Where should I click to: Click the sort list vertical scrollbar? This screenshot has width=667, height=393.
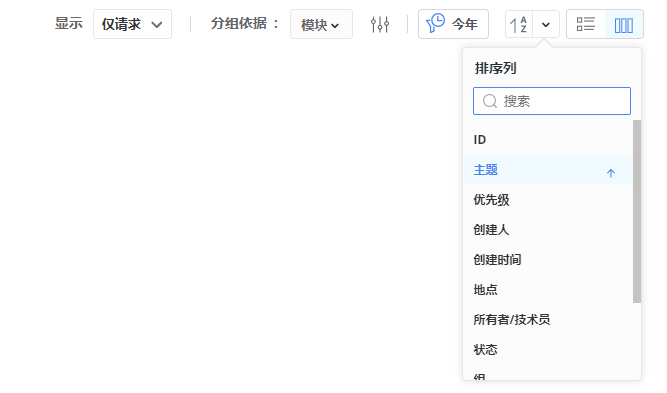tap(637, 211)
